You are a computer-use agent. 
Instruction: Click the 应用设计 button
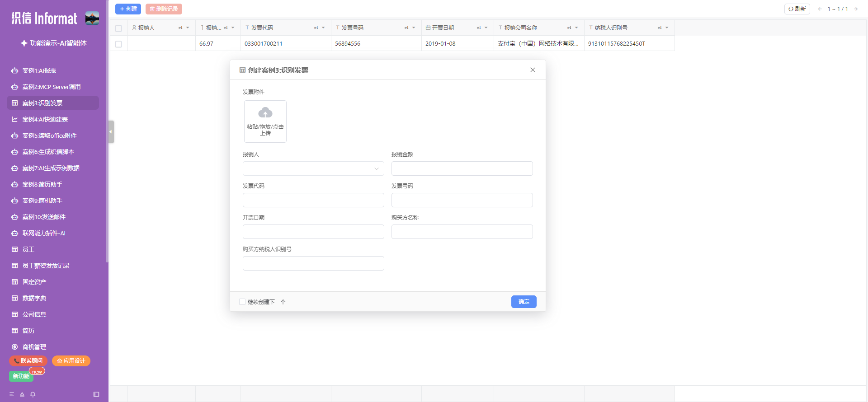71,361
